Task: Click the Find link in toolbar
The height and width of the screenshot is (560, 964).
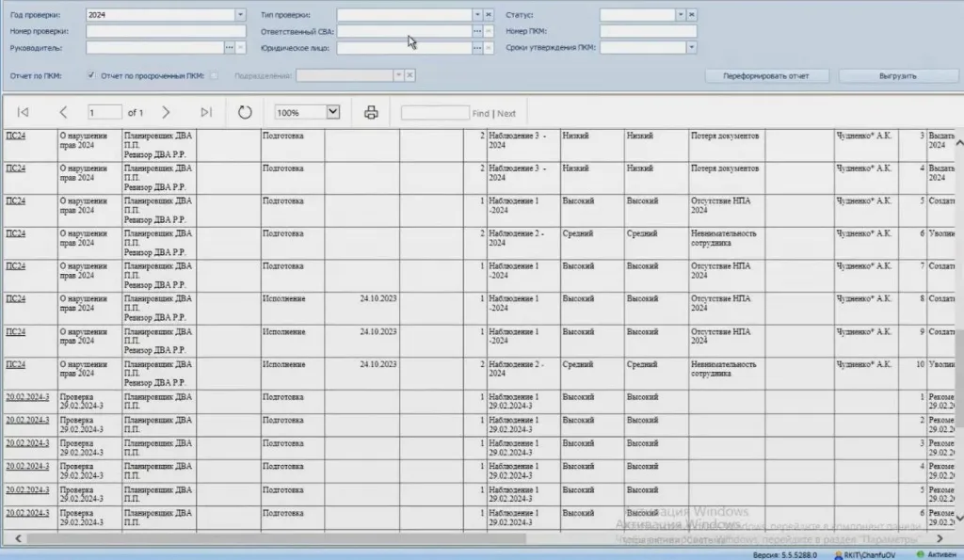Action: tap(480, 114)
